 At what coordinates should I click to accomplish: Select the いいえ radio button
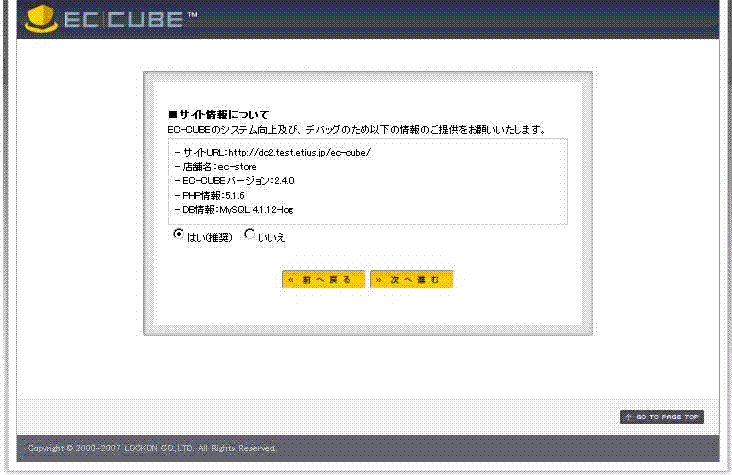(x=250, y=234)
